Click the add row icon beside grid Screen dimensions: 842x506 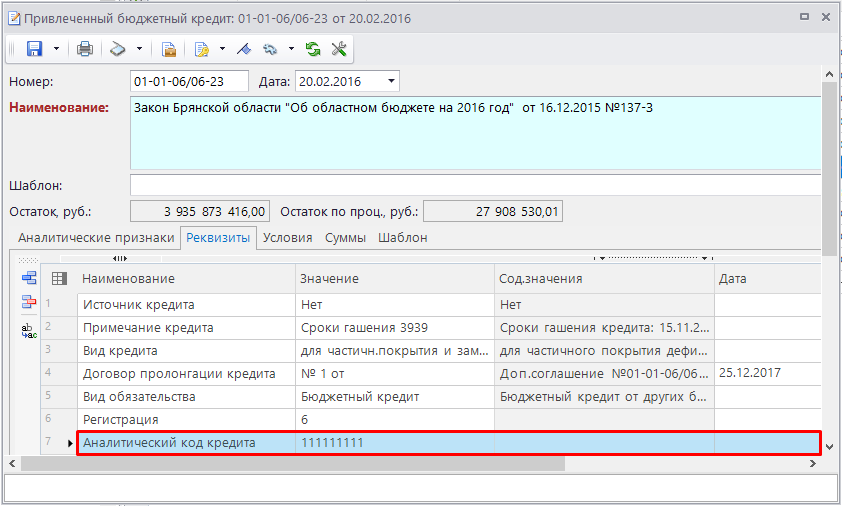(29, 279)
